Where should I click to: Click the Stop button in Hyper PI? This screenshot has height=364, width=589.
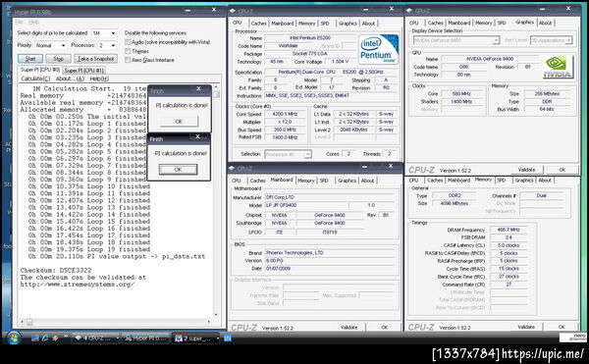click(x=58, y=59)
